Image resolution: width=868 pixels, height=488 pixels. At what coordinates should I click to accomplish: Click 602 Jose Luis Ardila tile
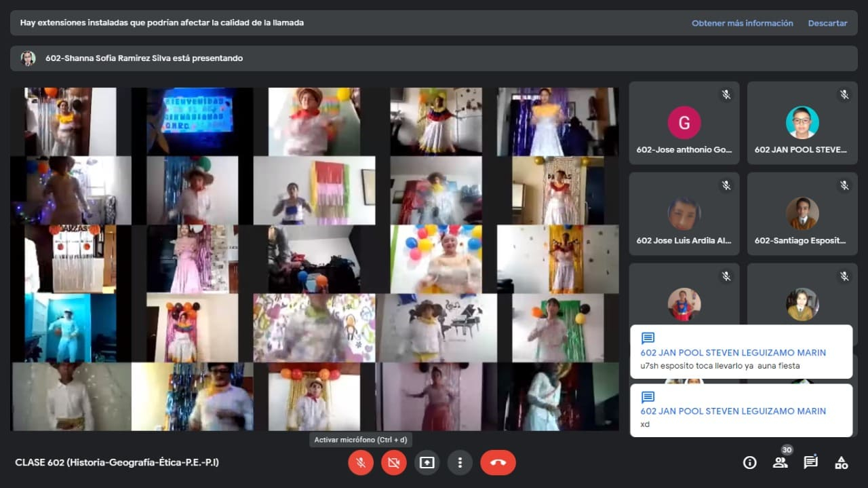pyautogui.click(x=684, y=214)
